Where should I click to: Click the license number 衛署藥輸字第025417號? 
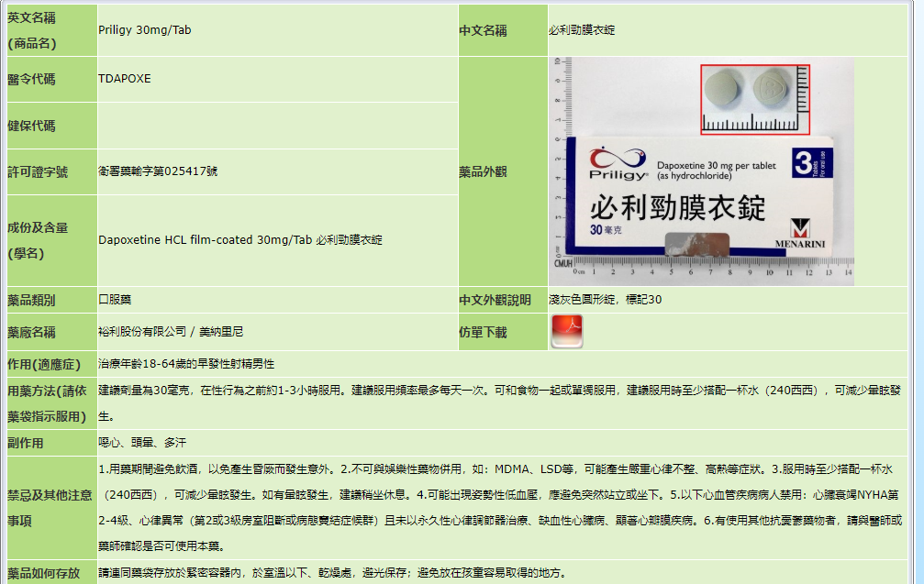pos(158,171)
